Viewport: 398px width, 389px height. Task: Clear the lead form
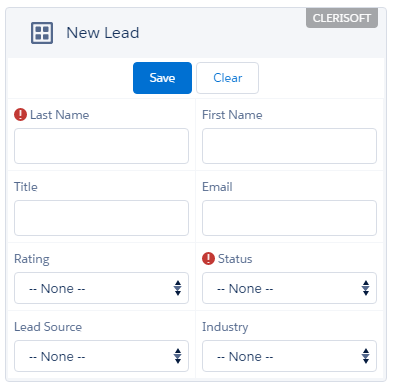click(227, 78)
